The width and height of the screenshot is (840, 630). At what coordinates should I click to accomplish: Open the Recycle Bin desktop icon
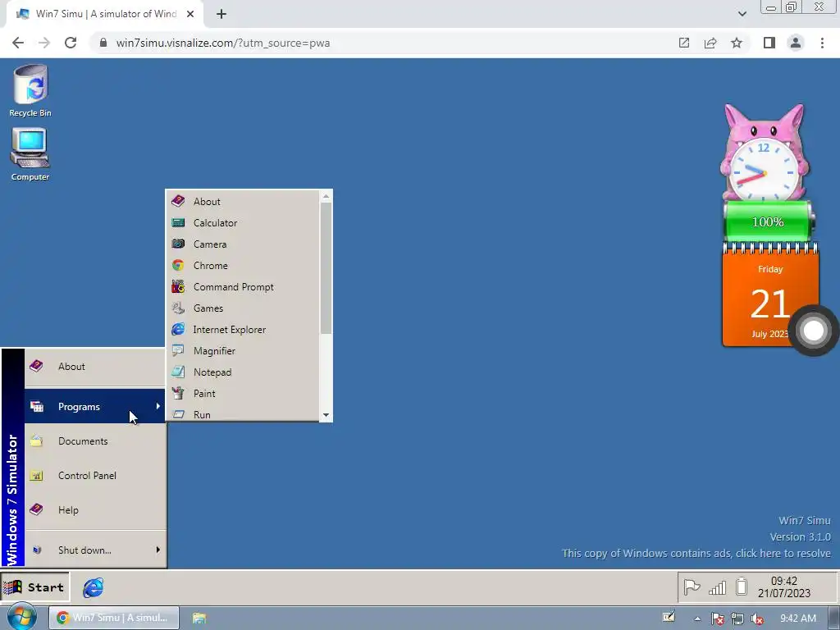coord(30,90)
